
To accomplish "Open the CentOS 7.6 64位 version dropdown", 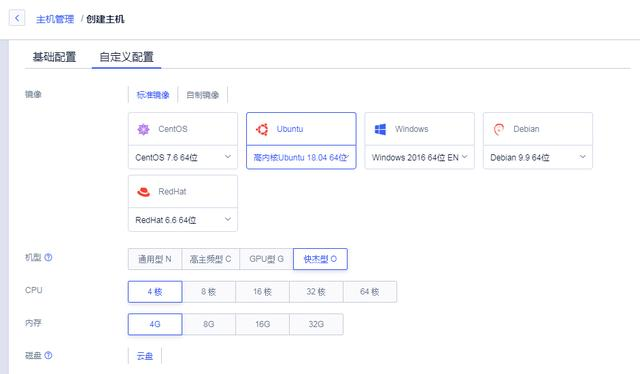I will tap(183, 157).
